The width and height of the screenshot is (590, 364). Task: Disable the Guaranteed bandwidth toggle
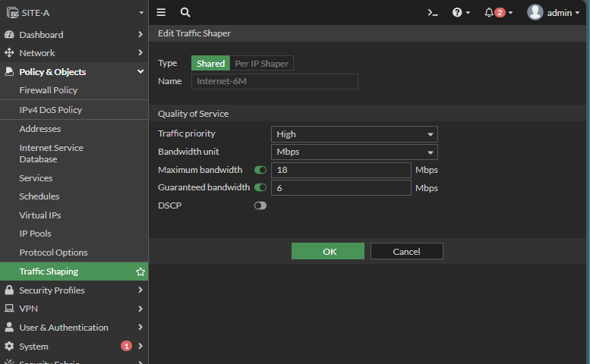260,187
